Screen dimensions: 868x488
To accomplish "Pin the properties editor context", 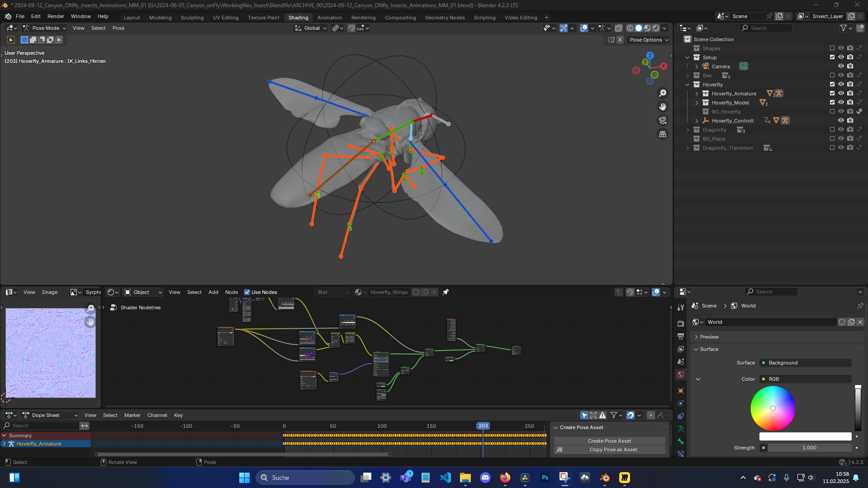I will (860, 306).
